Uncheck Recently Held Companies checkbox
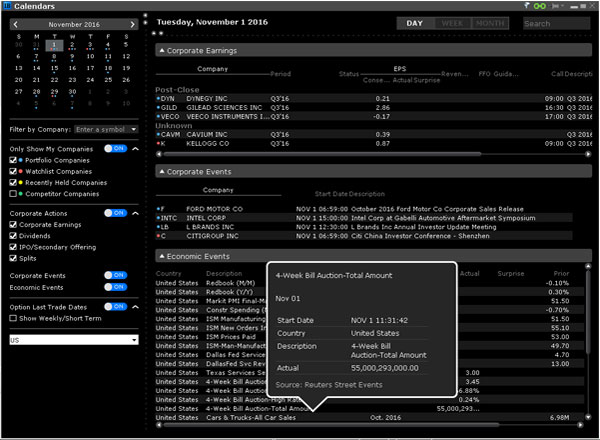600x440 pixels. click(13, 183)
